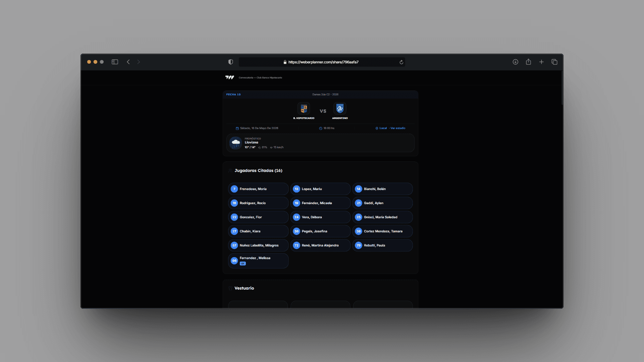Toggle the Safari sidebar icon
The image size is (644, 362).
115,62
